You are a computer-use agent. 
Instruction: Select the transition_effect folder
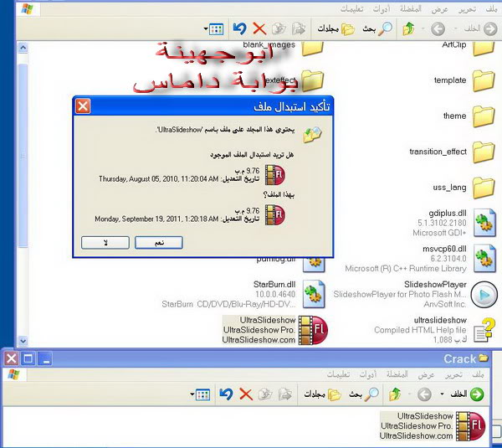[x=484, y=152]
